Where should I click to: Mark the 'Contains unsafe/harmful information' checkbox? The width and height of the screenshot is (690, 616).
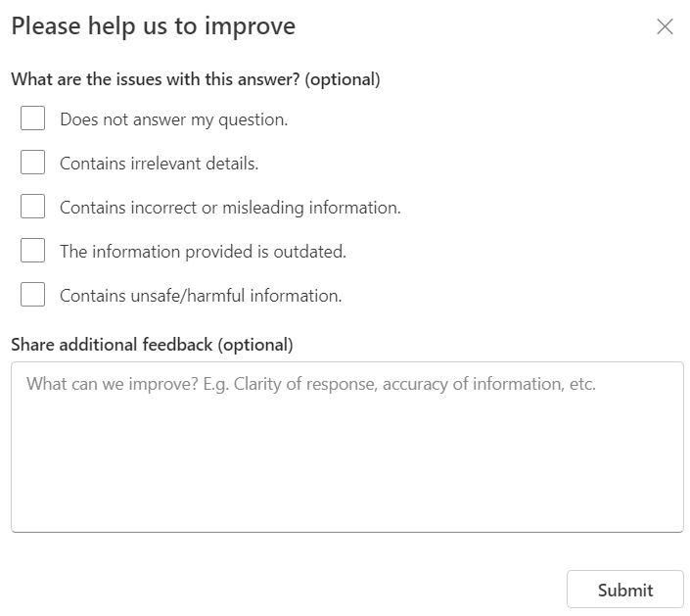(x=33, y=295)
